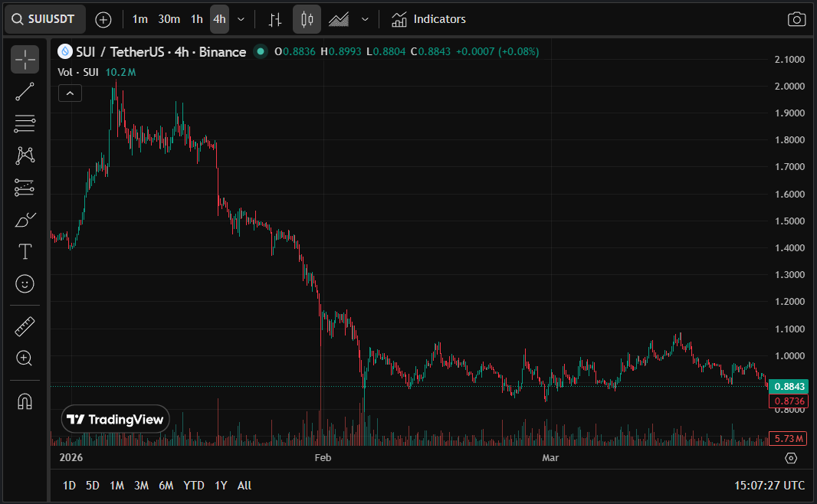Set date range to 5D
Screen dimensions: 817x504
click(92, 486)
